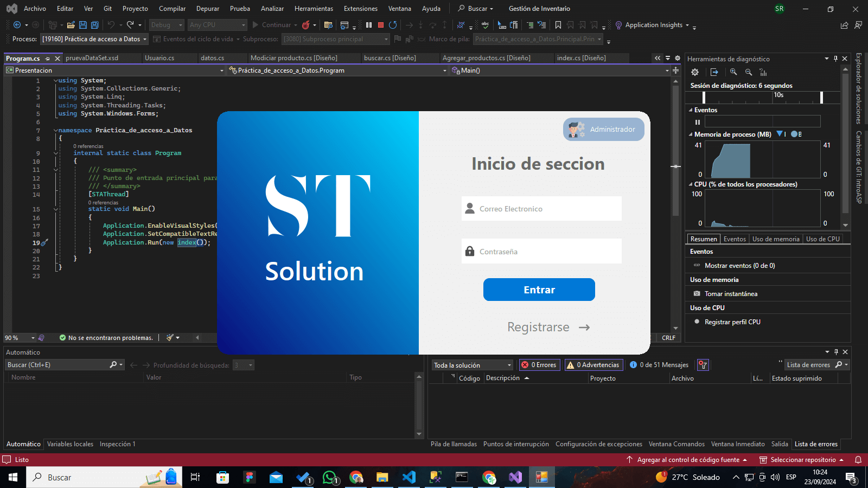Open the feedback person icon at top right
This screenshot has height=488, width=868.
click(x=858, y=25)
